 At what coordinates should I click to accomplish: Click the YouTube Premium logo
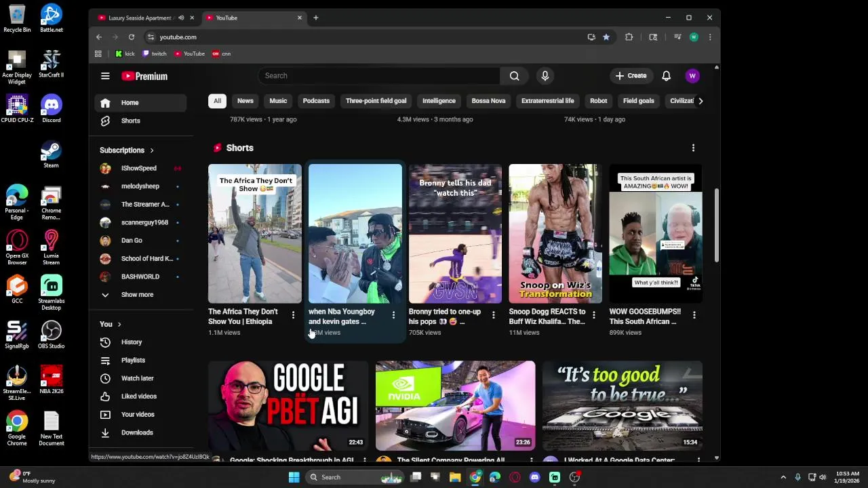144,76
